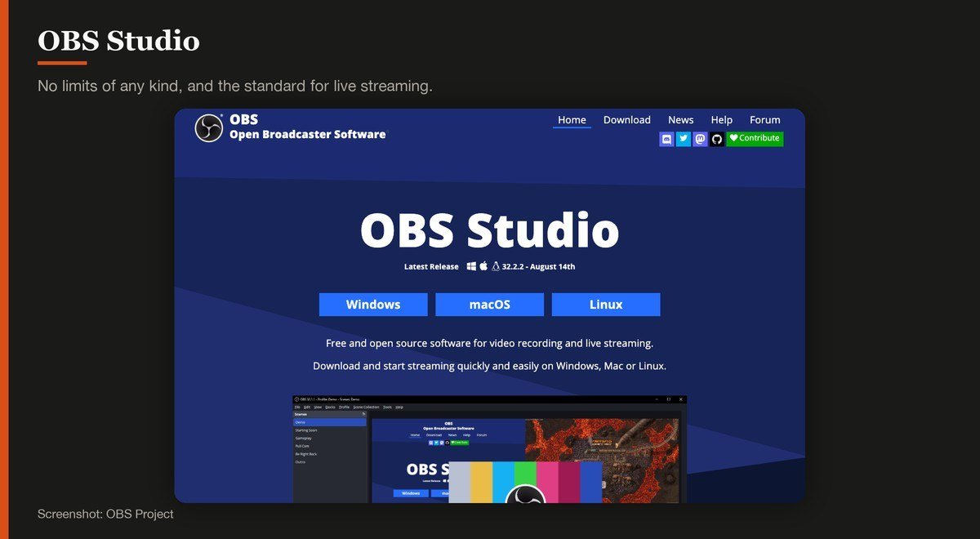980x539 pixels.
Task: Download OBS via the Linux button
Action: [606, 305]
